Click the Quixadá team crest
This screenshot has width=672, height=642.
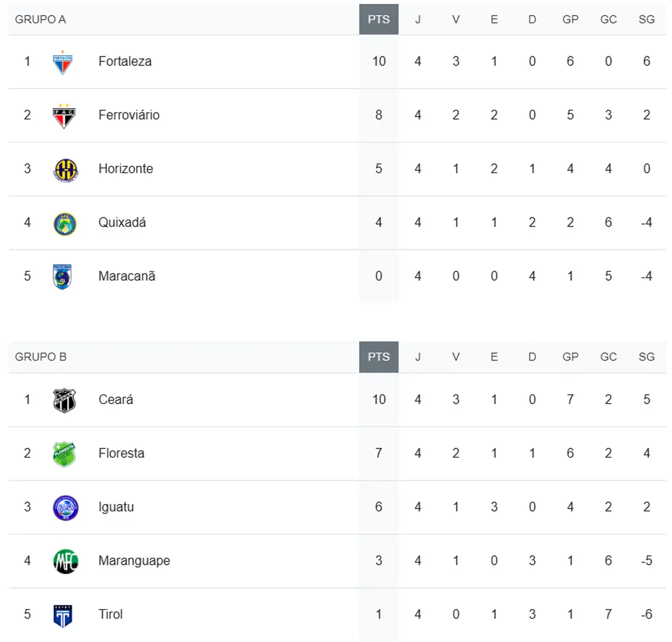65,224
